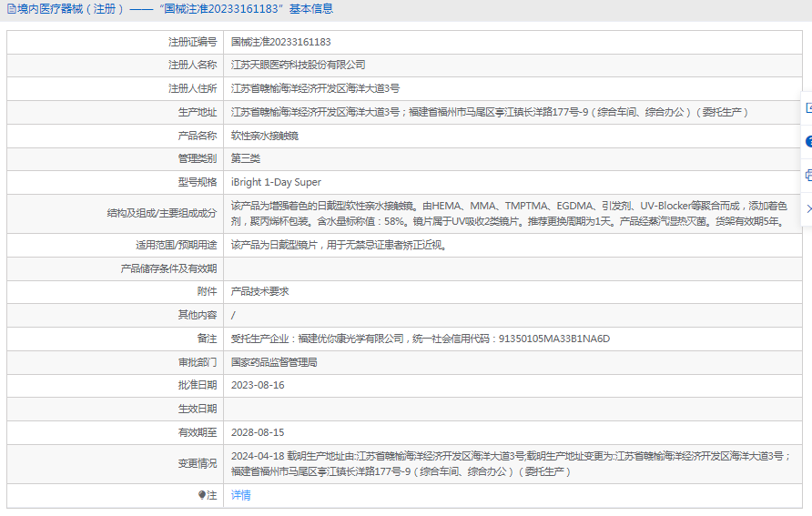Click expiry date 2028-08-15
This screenshot has width=812, height=516.
(x=258, y=432)
